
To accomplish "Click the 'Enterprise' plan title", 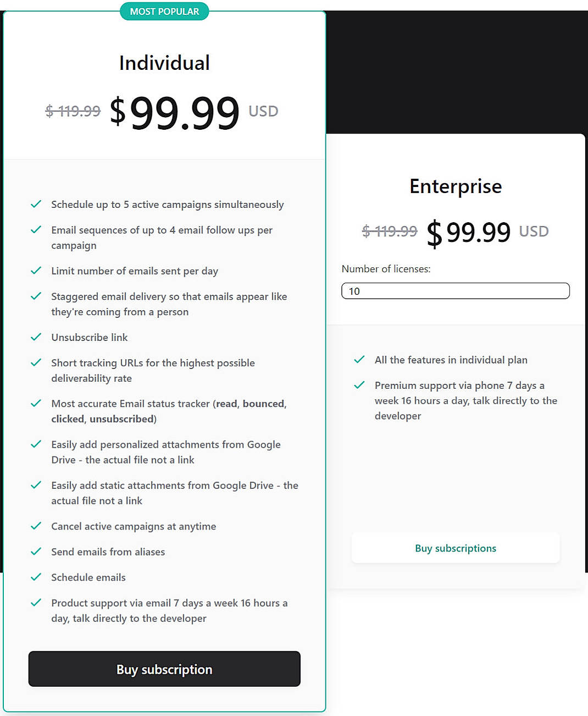I will 455,186.
